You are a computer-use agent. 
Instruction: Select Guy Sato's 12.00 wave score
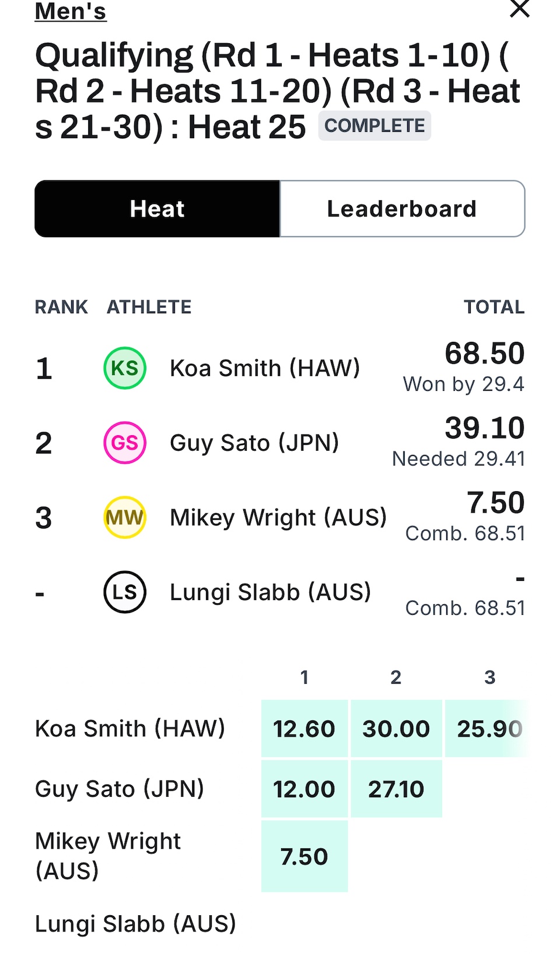(304, 789)
